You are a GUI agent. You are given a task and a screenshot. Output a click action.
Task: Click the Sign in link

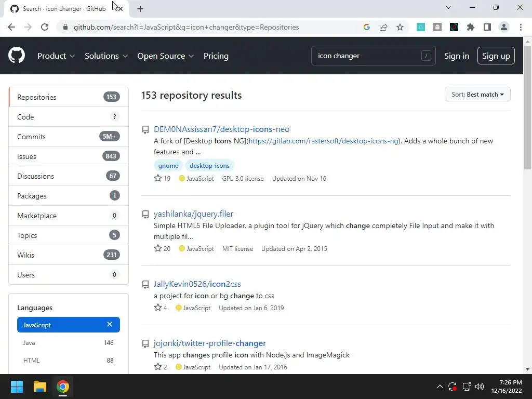click(457, 56)
